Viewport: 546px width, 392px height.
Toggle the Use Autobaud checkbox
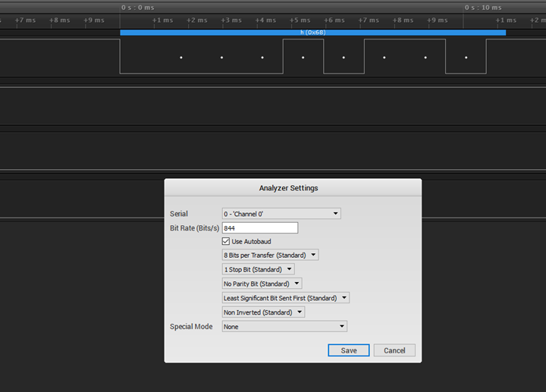[226, 241]
